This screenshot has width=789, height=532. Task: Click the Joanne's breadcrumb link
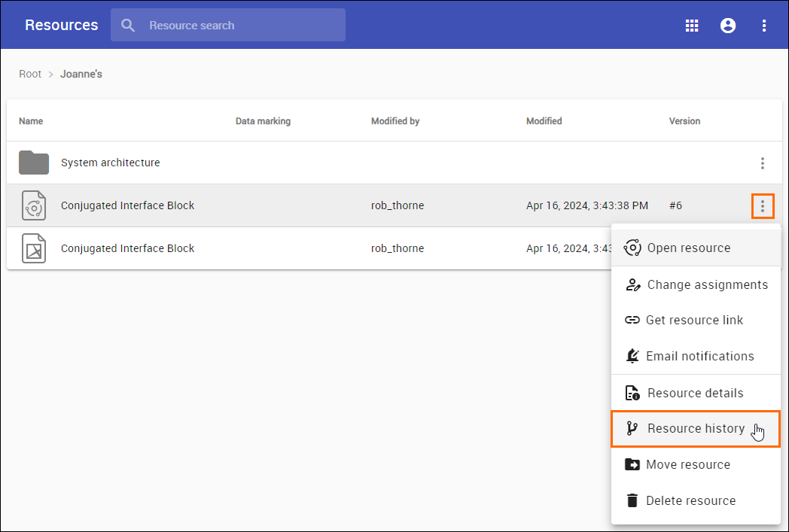(81, 74)
